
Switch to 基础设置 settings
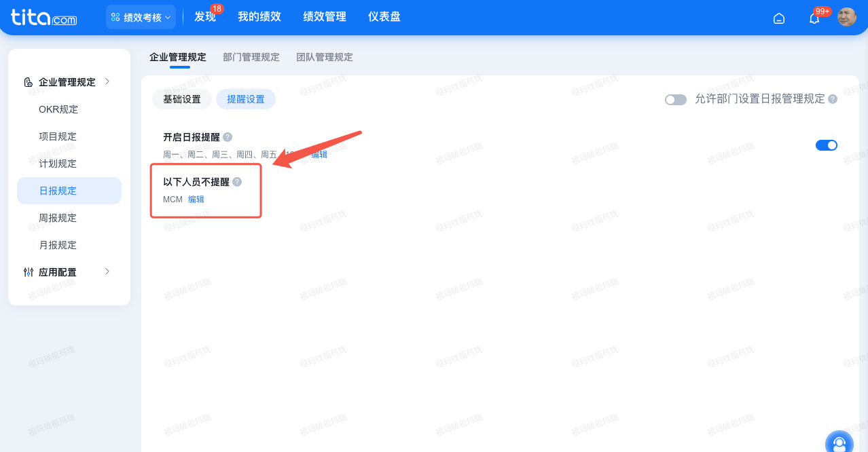[181, 99]
